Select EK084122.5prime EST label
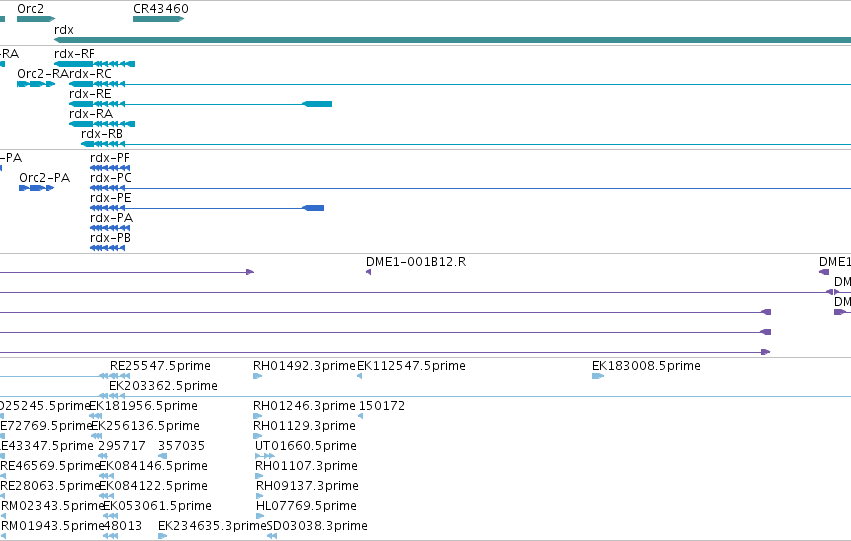 click(x=153, y=486)
